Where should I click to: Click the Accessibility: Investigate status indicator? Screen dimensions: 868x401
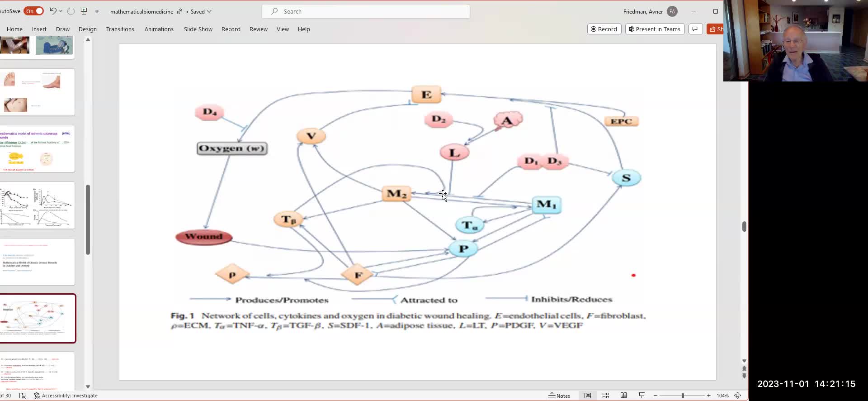66,396
